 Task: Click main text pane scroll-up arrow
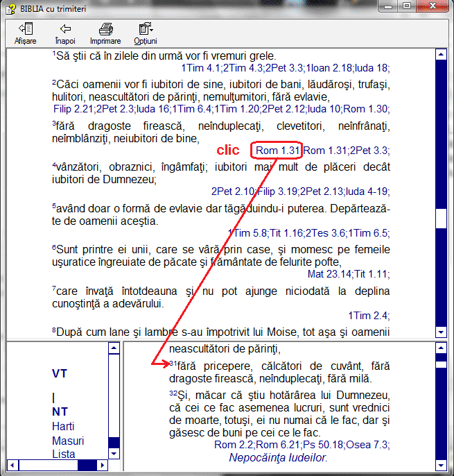tap(441, 54)
